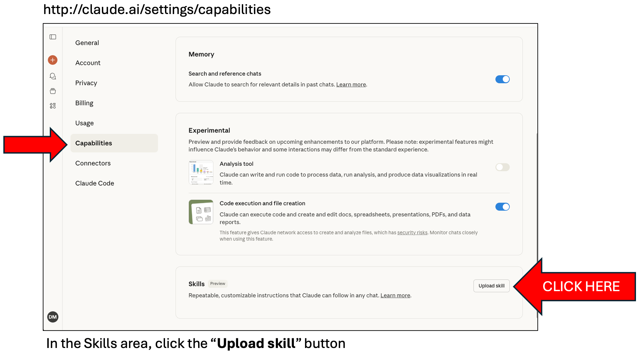The width and height of the screenshot is (644, 355).
Task: Switch to the Connectors tab
Action: pyautogui.click(x=93, y=163)
